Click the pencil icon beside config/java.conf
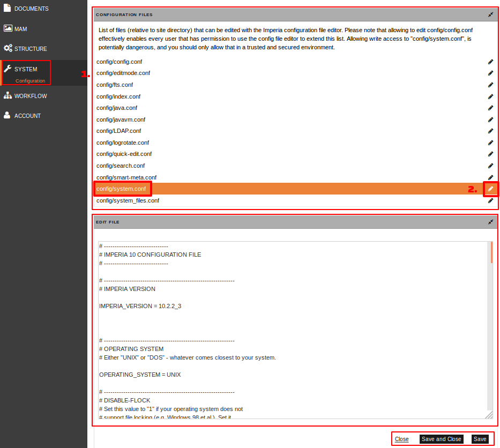This screenshot has width=500, height=448. pos(490,108)
